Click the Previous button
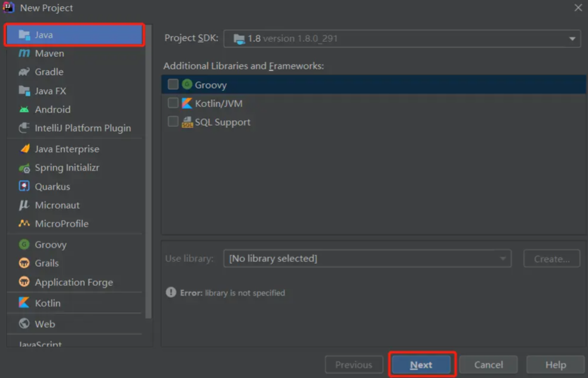The image size is (588, 378). 354,364
